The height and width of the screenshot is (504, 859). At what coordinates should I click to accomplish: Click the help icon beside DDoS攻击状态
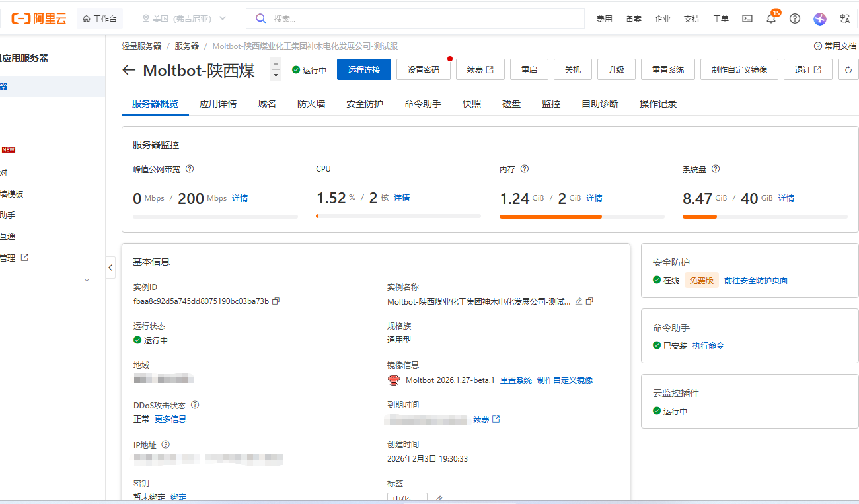tap(195, 405)
